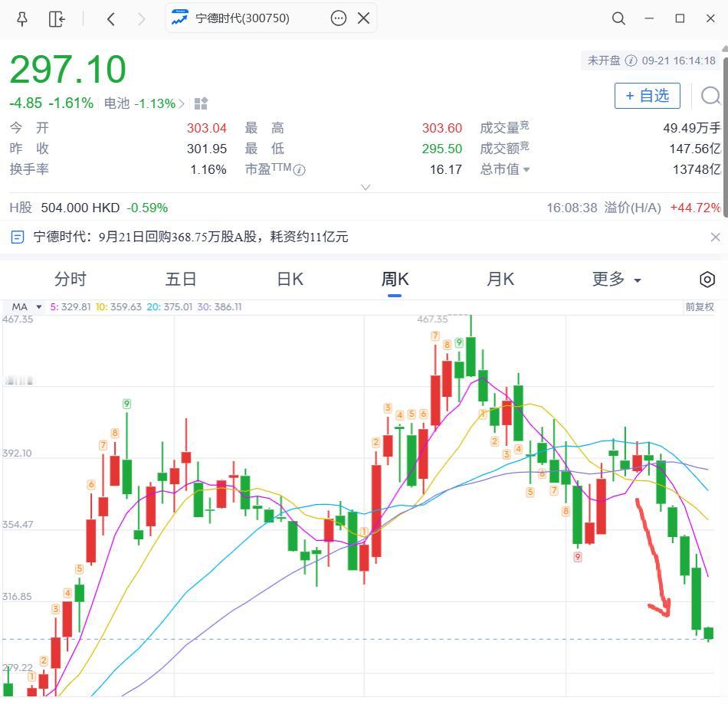Open the MA indicator dropdown

click(x=27, y=306)
